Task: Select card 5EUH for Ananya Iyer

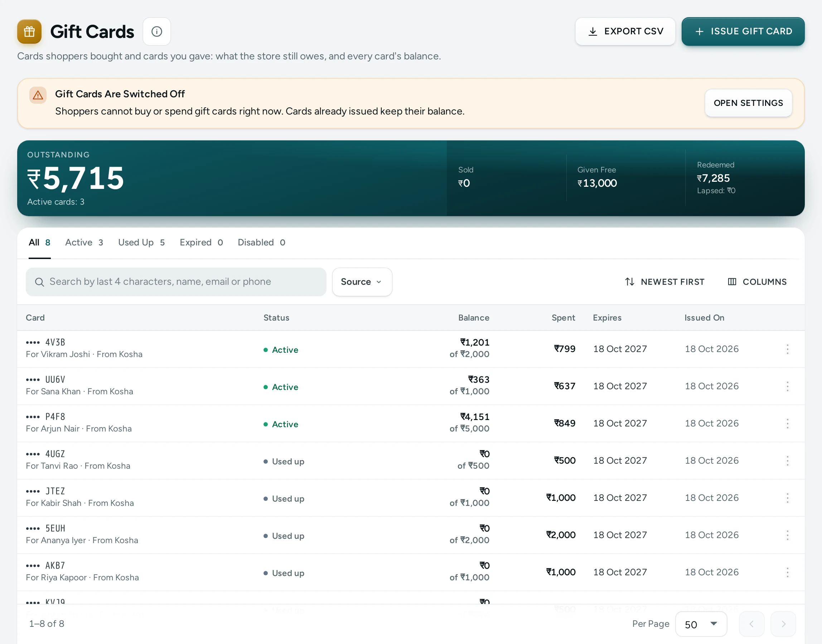Action: click(411, 535)
